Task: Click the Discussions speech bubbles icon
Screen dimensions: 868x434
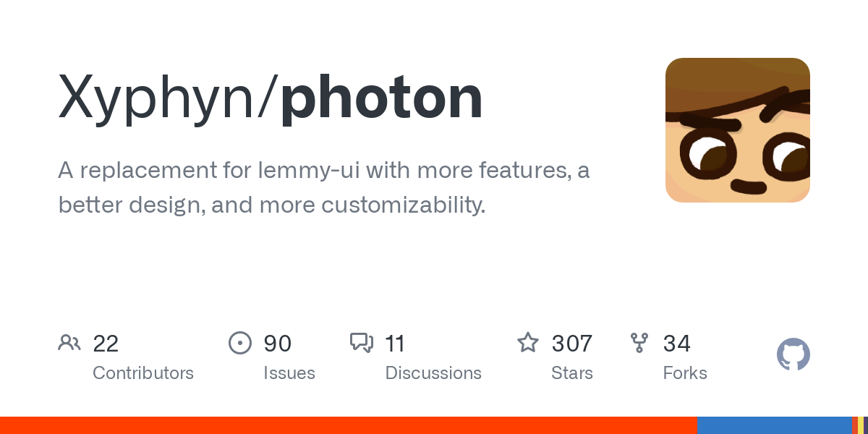Action: pyautogui.click(x=362, y=342)
